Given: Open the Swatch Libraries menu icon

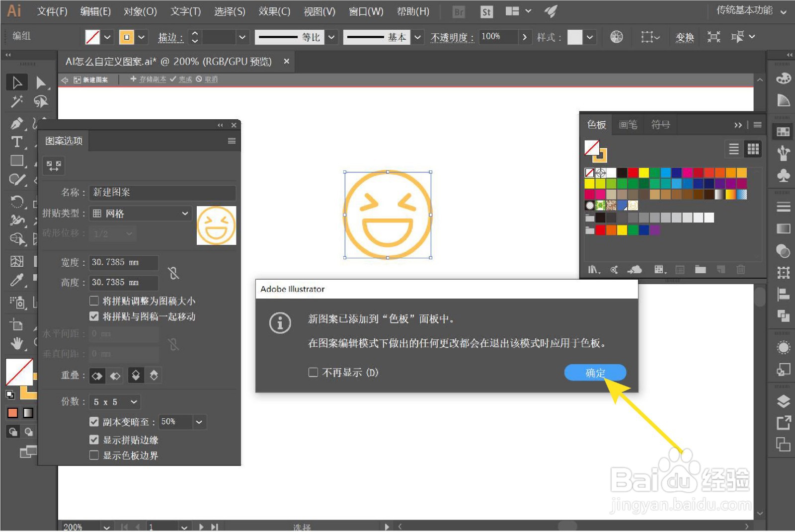Looking at the screenshot, I should 593,269.
